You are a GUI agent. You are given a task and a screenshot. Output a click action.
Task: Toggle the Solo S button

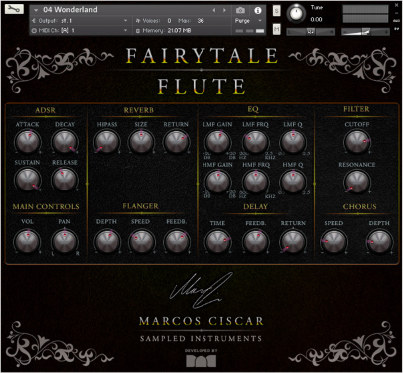coord(277,11)
